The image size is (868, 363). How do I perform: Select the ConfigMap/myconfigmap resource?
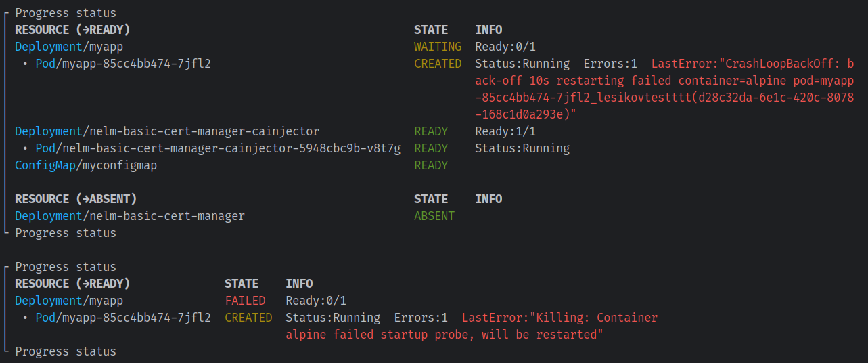pyautogui.click(x=86, y=165)
